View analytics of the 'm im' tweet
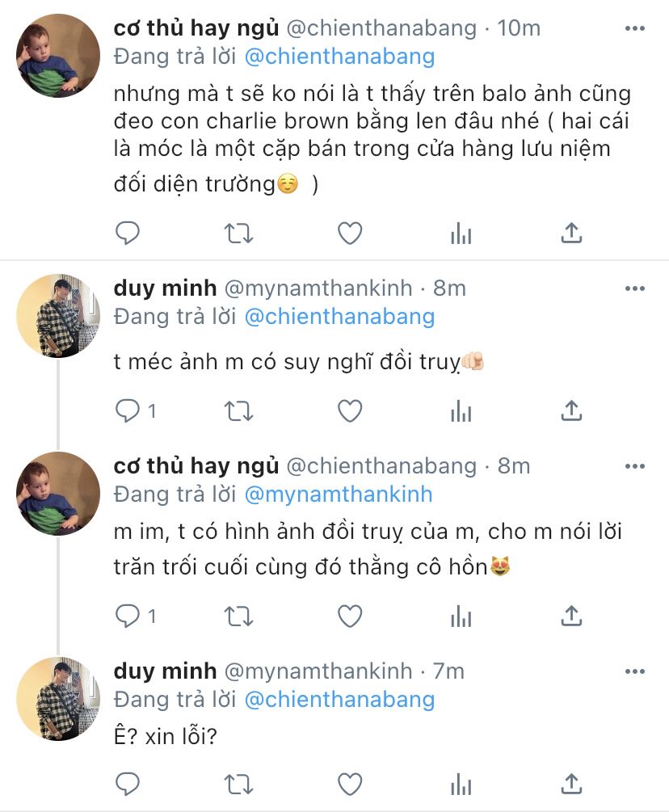This screenshot has height=812, width=669. [x=461, y=617]
